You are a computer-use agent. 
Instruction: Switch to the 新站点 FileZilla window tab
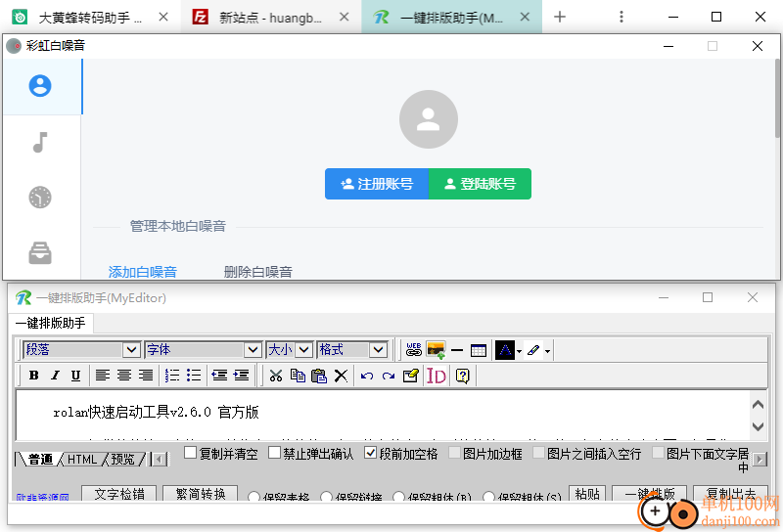click(271, 18)
